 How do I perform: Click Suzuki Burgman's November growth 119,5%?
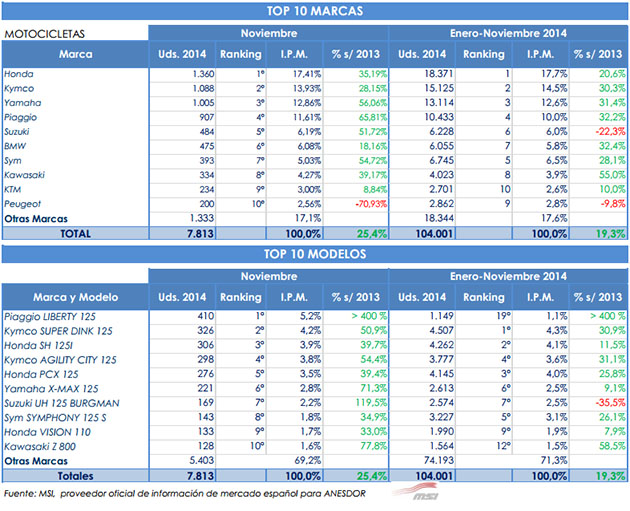372,403
